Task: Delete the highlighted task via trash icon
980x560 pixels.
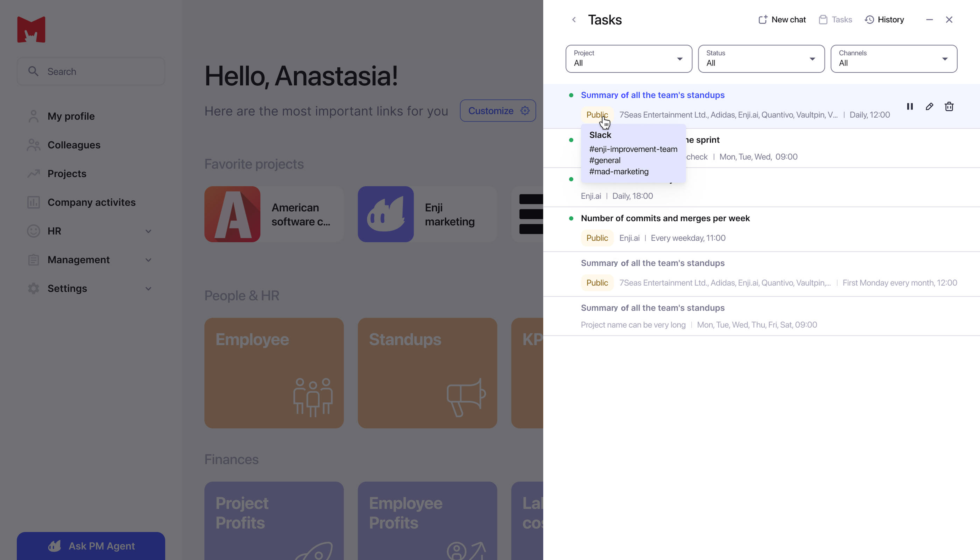Action: [949, 107]
